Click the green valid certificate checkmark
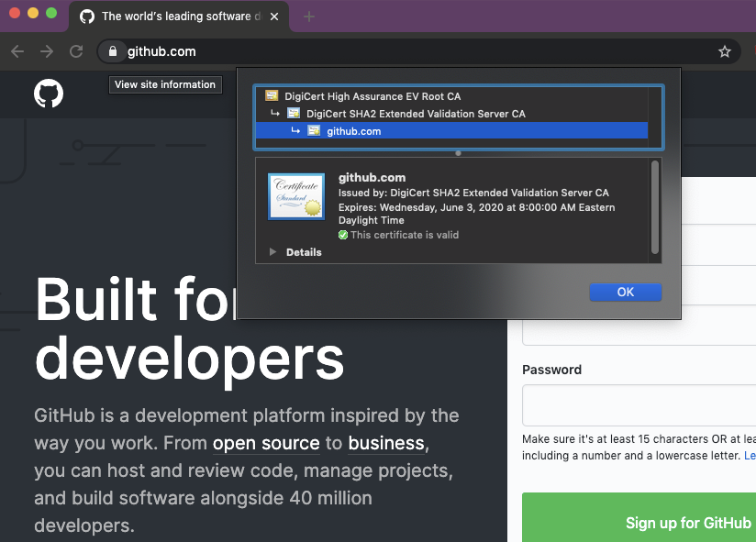 [343, 235]
